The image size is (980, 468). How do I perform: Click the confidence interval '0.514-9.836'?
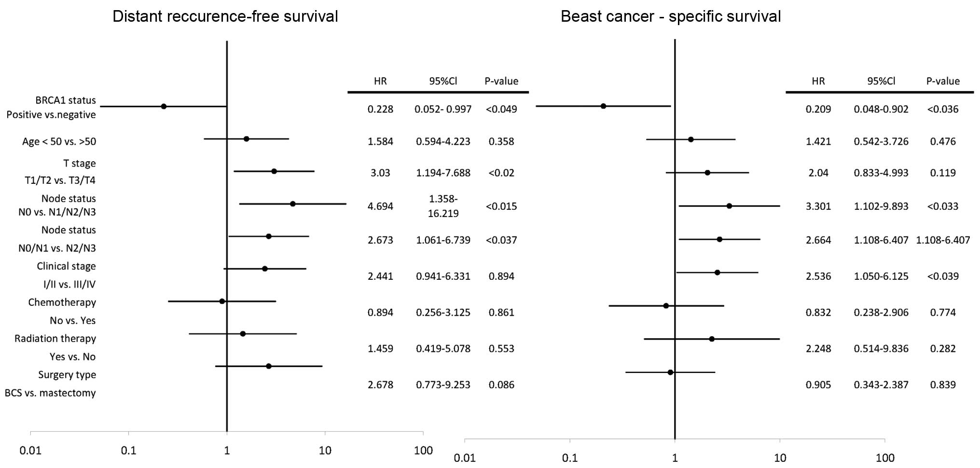click(x=881, y=349)
